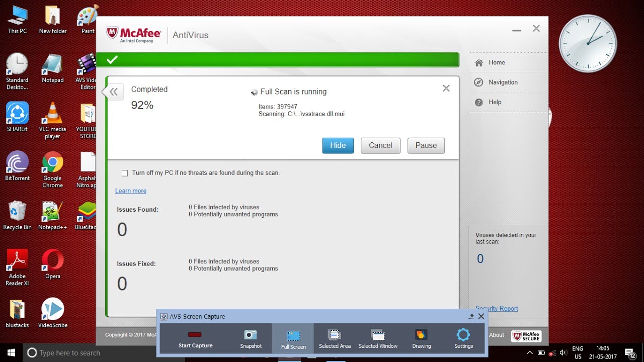
Task: Select the Notepad++ desktop icon
Action: tap(52, 215)
